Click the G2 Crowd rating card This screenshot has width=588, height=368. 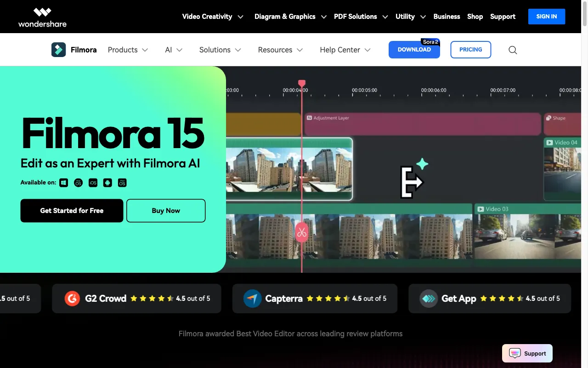[136, 299]
